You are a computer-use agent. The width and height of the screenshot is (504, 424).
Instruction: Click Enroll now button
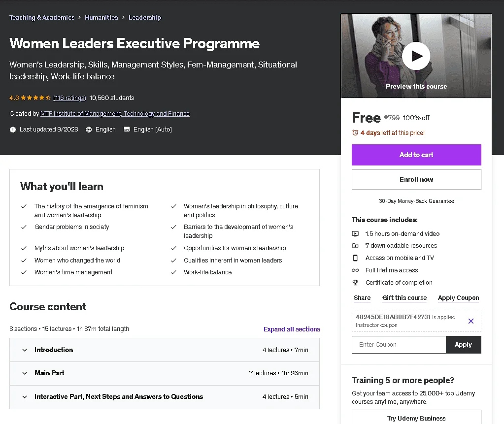[x=416, y=180]
